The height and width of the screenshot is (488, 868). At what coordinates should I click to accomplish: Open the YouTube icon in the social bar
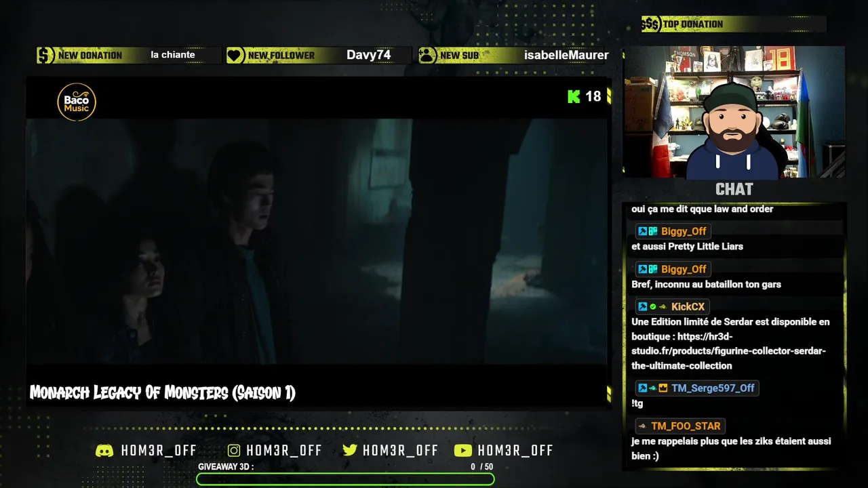[x=463, y=451]
